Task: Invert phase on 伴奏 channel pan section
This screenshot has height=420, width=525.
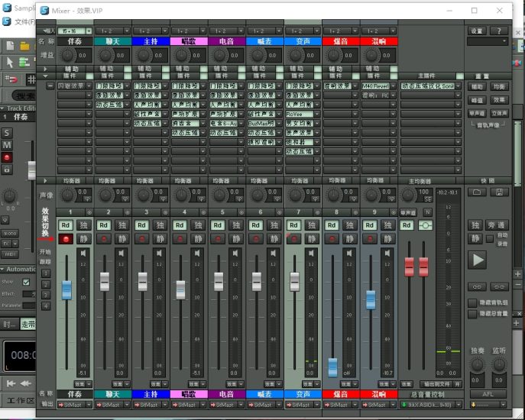Action: (x=86, y=199)
